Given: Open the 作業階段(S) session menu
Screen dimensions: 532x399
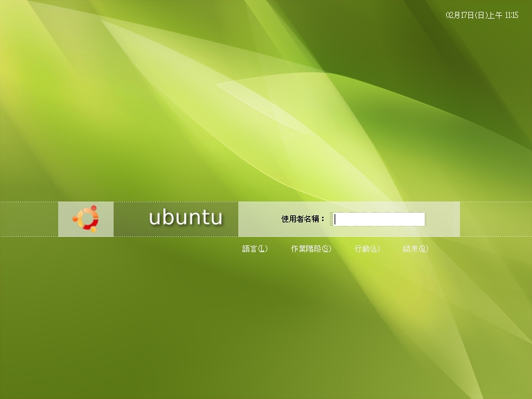Looking at the screenshot, I should pos(311,249).
